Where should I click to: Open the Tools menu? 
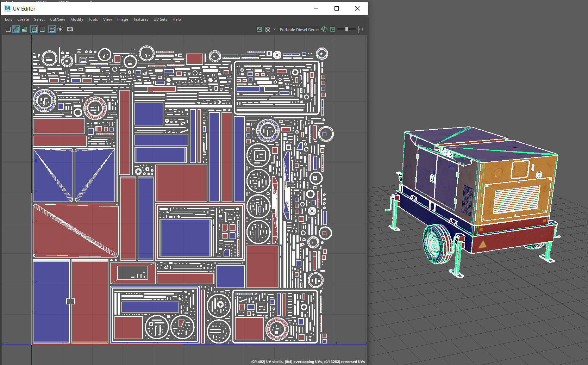93,19
